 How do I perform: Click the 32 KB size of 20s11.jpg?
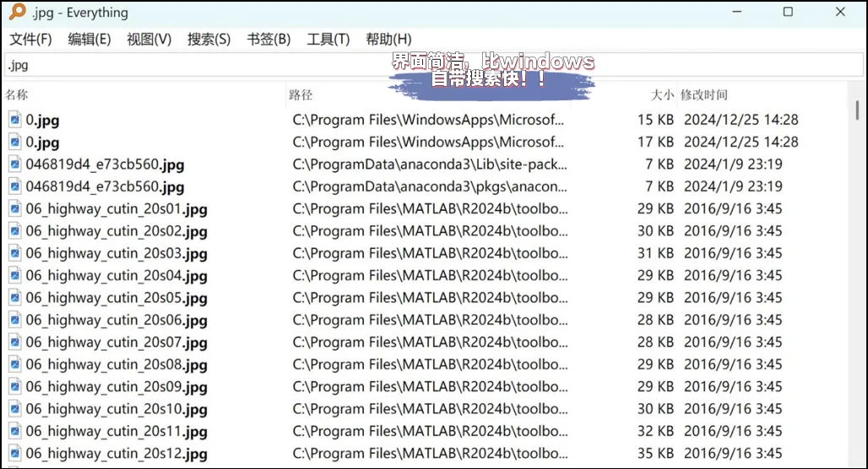(655, 431)
